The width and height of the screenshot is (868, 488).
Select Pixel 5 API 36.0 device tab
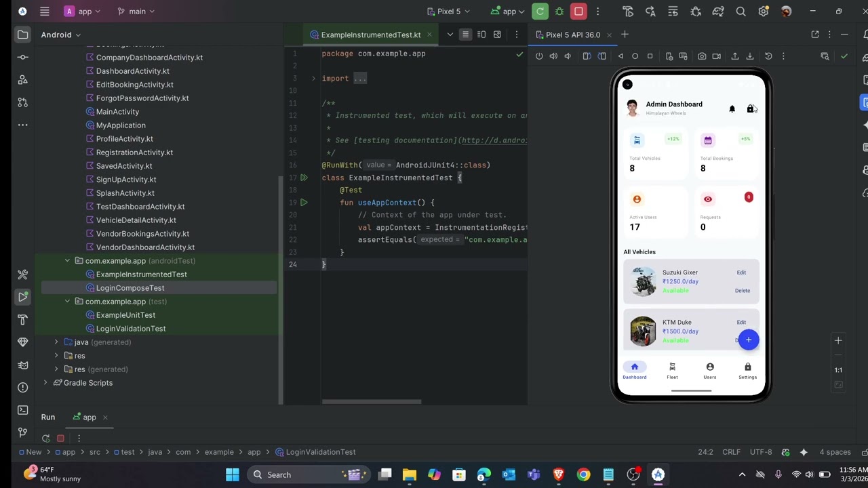coord(573,35)
